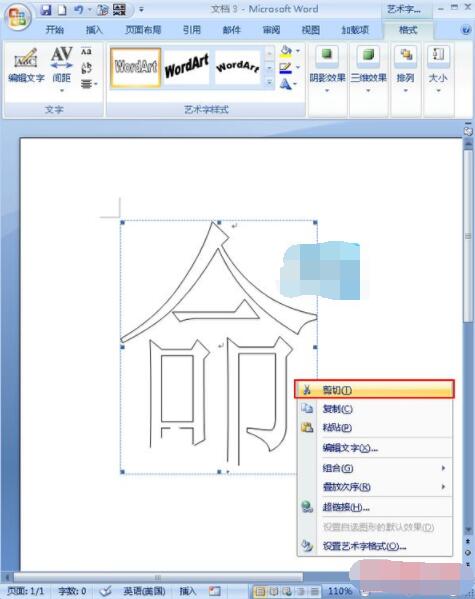The width and height of the screenshot is (475, 599).
Task: Toggle the Insert (插入) mode indicator
Action: [x=187, y=591]
